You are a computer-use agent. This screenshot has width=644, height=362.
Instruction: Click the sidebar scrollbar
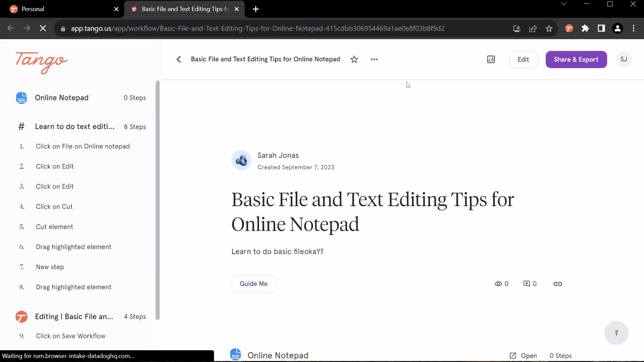pos(158,200)
